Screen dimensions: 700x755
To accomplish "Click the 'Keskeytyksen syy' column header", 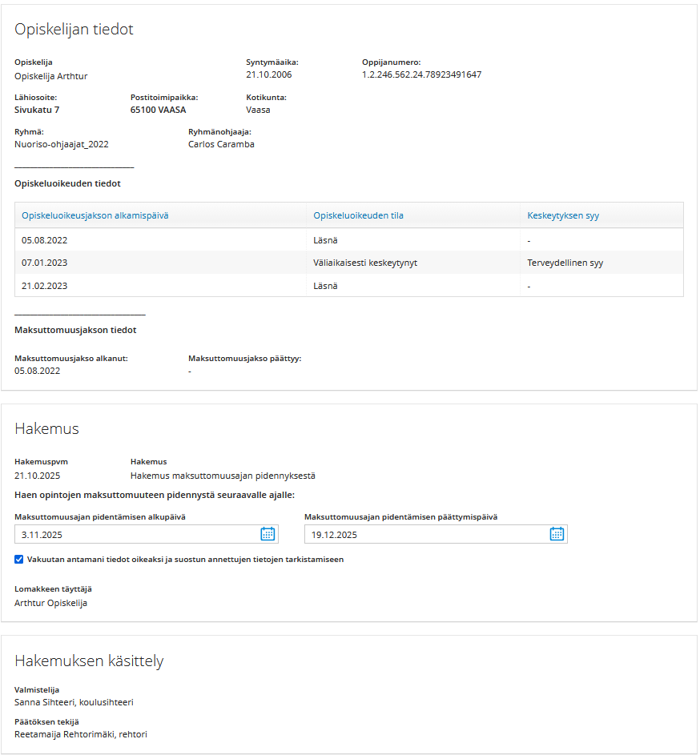I will (563, 215).
